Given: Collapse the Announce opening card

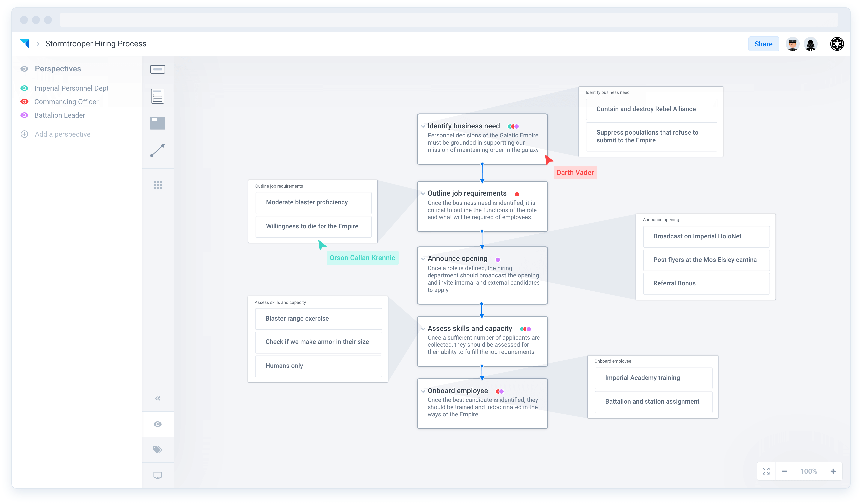Looking at the screenshot, I should pos(423,259).
